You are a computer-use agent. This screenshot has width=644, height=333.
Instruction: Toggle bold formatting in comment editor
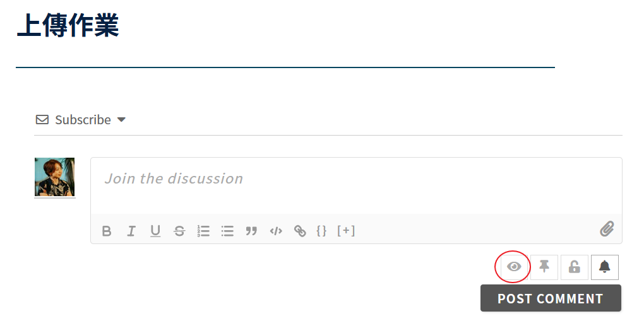tap(106, 231)
